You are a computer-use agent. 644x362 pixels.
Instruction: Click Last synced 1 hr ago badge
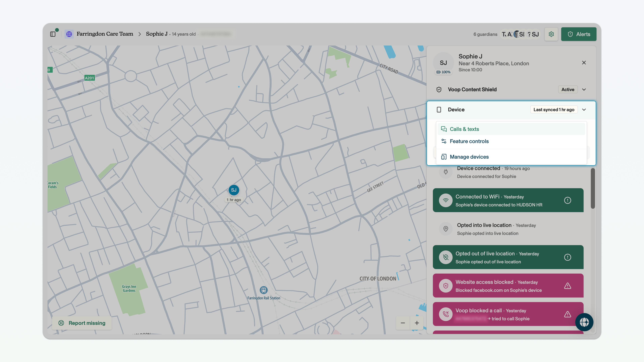(x=554, y=110)
